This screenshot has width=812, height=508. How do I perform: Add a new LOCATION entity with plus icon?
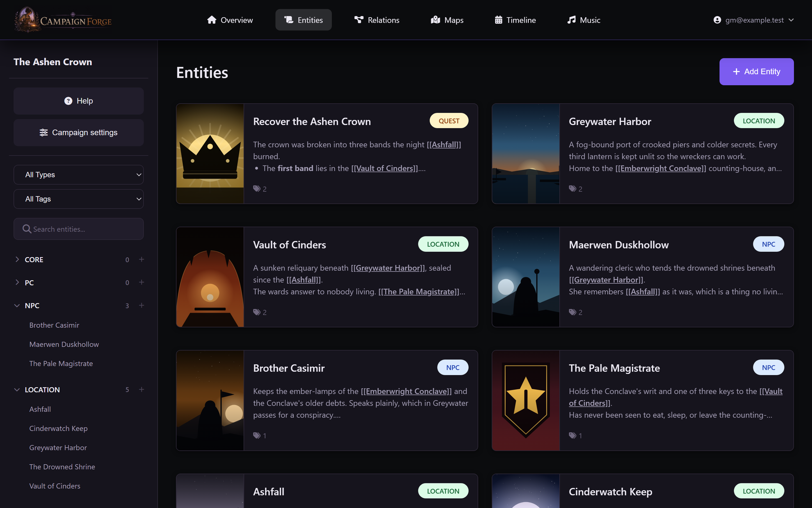(142, 390)
